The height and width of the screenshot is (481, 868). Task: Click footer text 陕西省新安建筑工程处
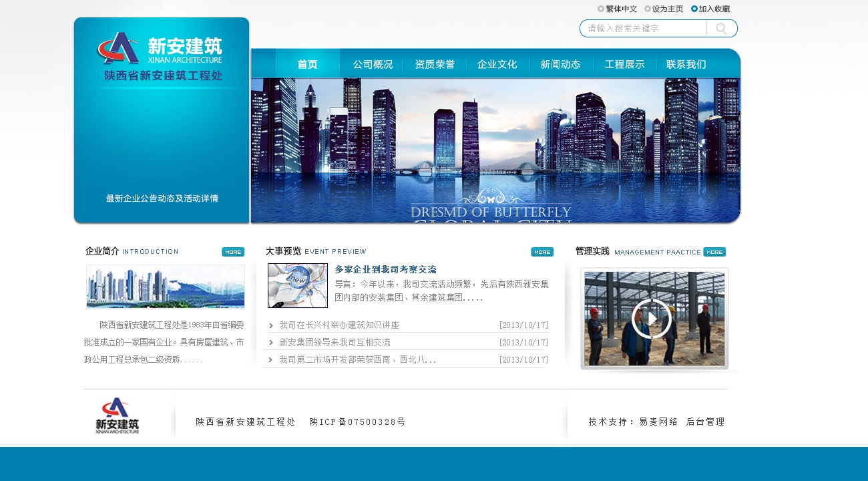pos(246,422)
